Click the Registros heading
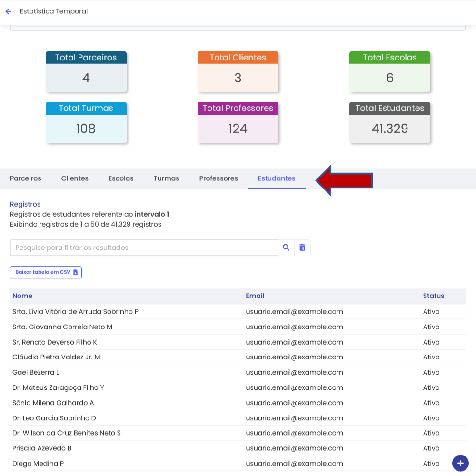Image resolution: width=476 pixels, height=476 pixels. click(25, 204)
